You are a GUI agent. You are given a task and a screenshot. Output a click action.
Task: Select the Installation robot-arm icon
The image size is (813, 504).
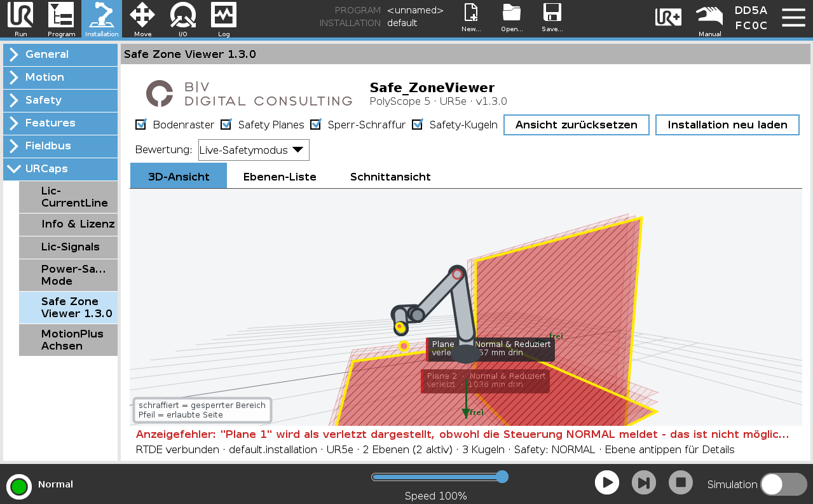(102, 19)
